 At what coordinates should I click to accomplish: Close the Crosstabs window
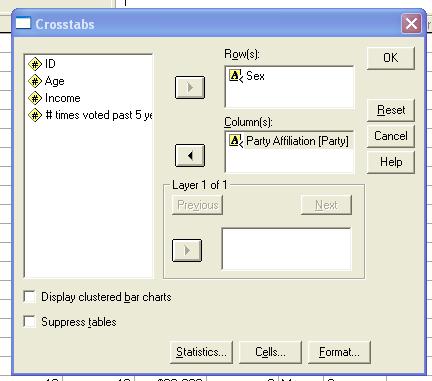click(x=411, y=24)
